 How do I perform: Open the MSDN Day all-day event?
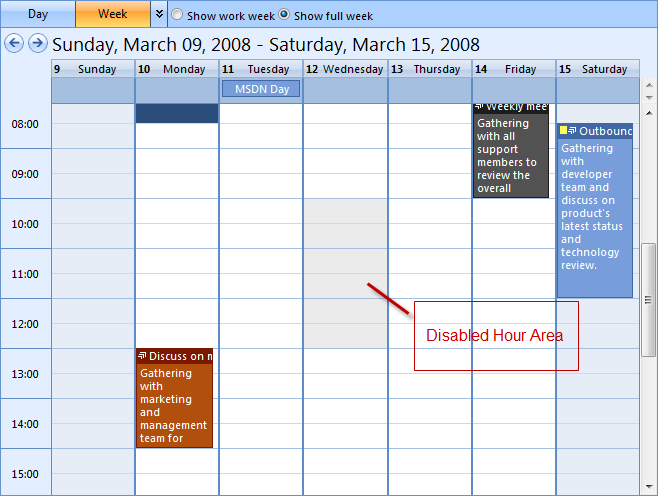point(261,89)
